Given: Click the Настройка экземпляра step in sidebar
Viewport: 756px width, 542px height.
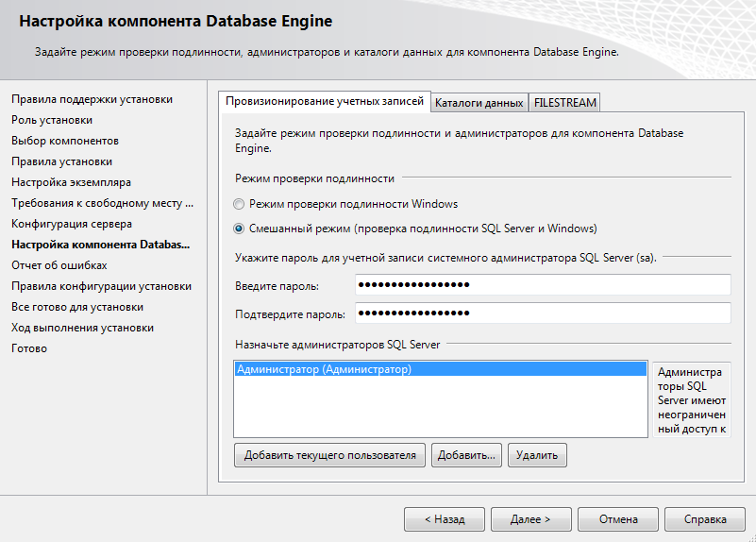Looking at the screenshot, I should click(x=71, y=182).
